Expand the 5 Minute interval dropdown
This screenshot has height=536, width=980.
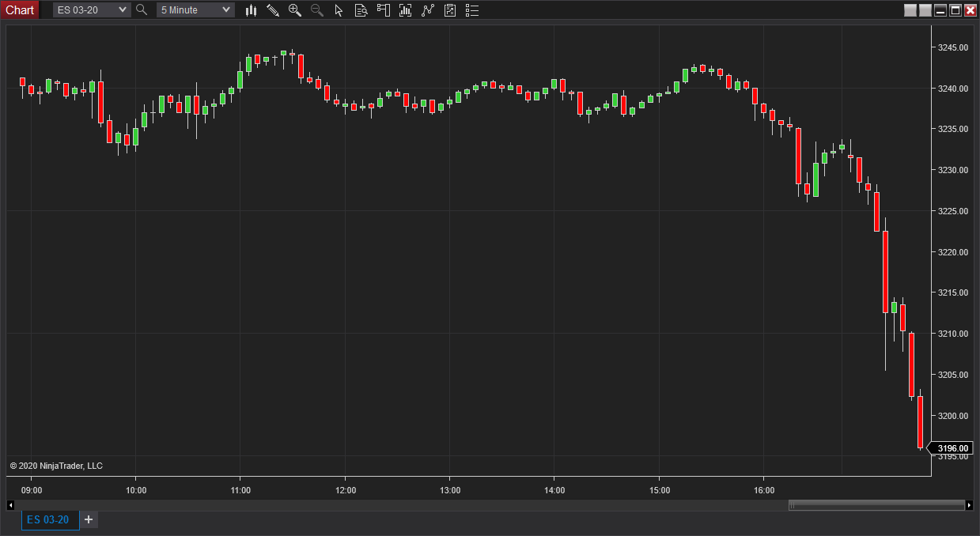[195, 9]
